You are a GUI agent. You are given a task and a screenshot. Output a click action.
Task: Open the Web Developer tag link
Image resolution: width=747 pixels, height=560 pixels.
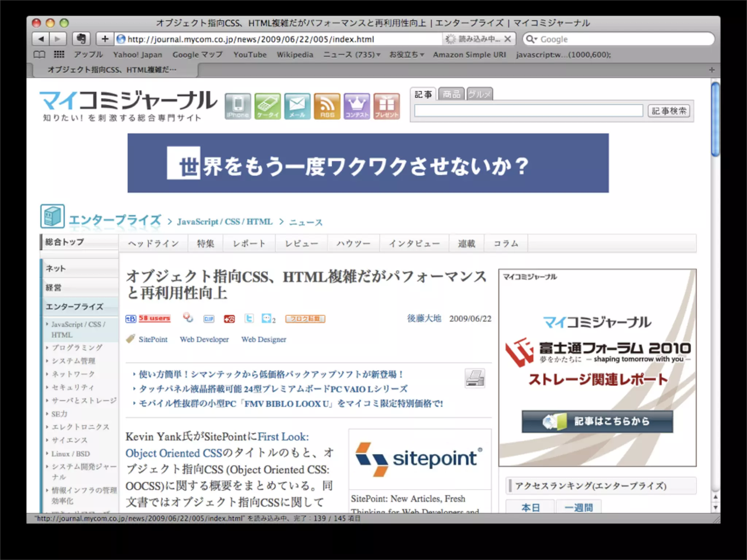pyautogui.click(x=204, y=339)
